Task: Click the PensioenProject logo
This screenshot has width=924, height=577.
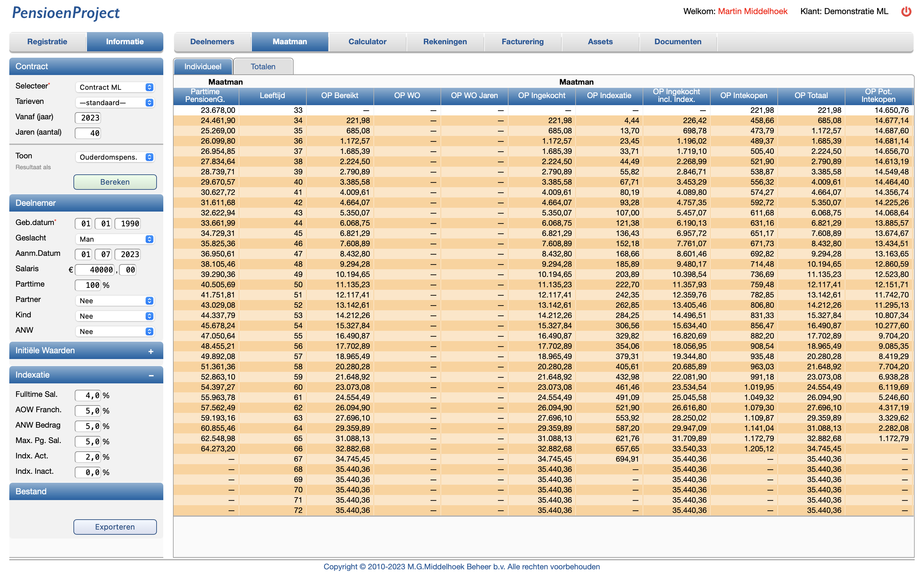Action: [66, 13]
